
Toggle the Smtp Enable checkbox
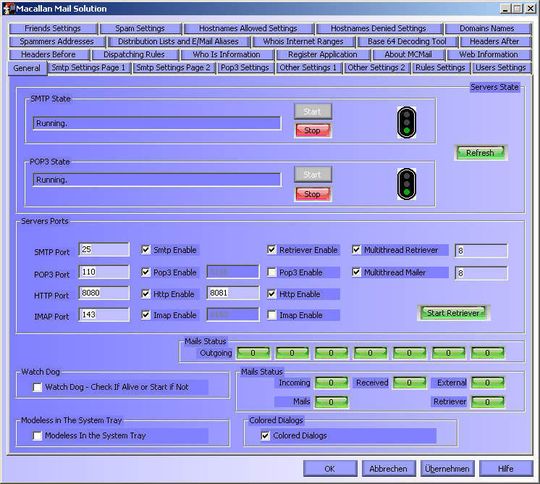tap(146, 250)
